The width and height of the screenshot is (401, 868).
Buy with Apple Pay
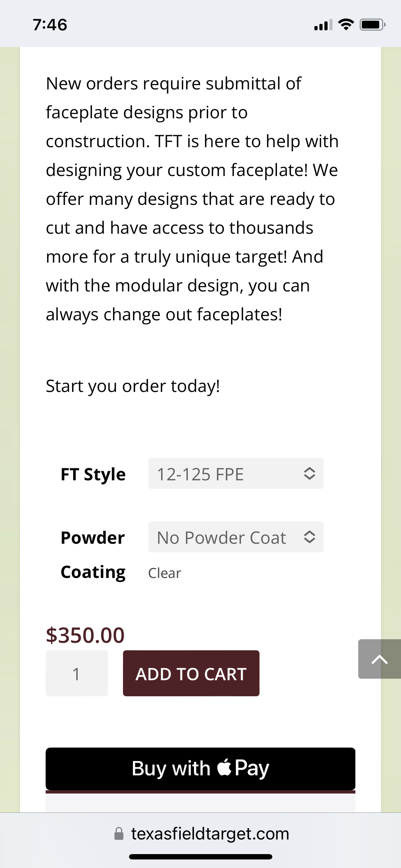[x=200, y=769]
